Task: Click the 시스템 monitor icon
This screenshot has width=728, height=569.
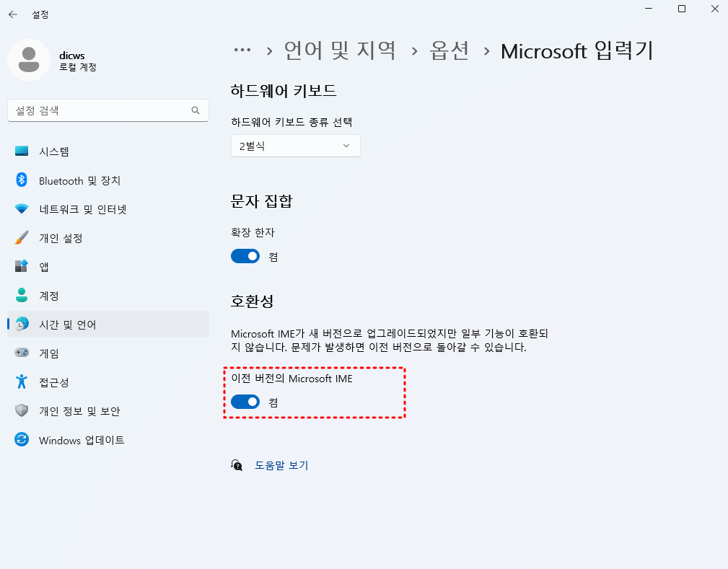Action: 22,151
